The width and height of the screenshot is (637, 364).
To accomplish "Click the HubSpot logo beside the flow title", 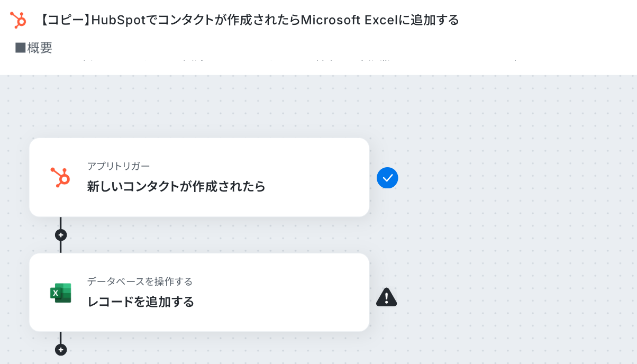I will coord(18,20).
